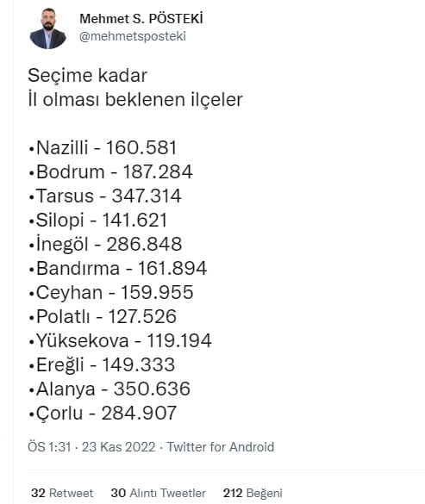Click the Nazilli - 160.581 line
Viewport: 425px width, 504px height.
click(x=103, y=147)
